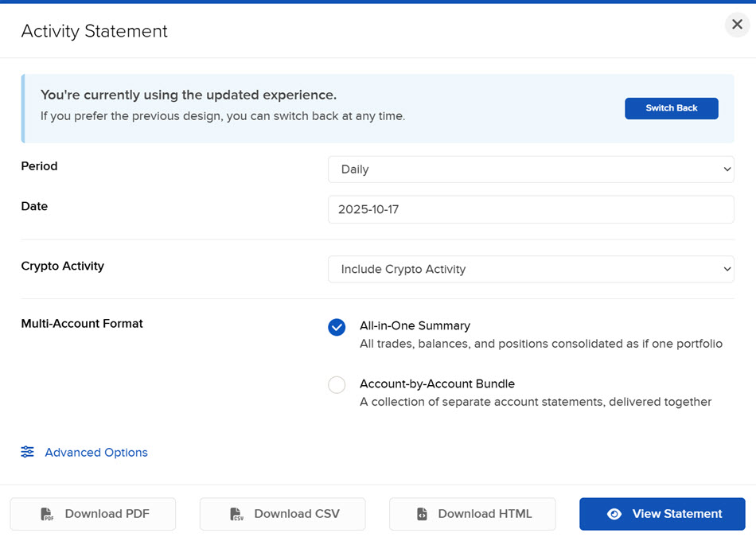Click the HTML file icon on Download HTML
This screenshot has height=541, width=756.
[423, 514]
